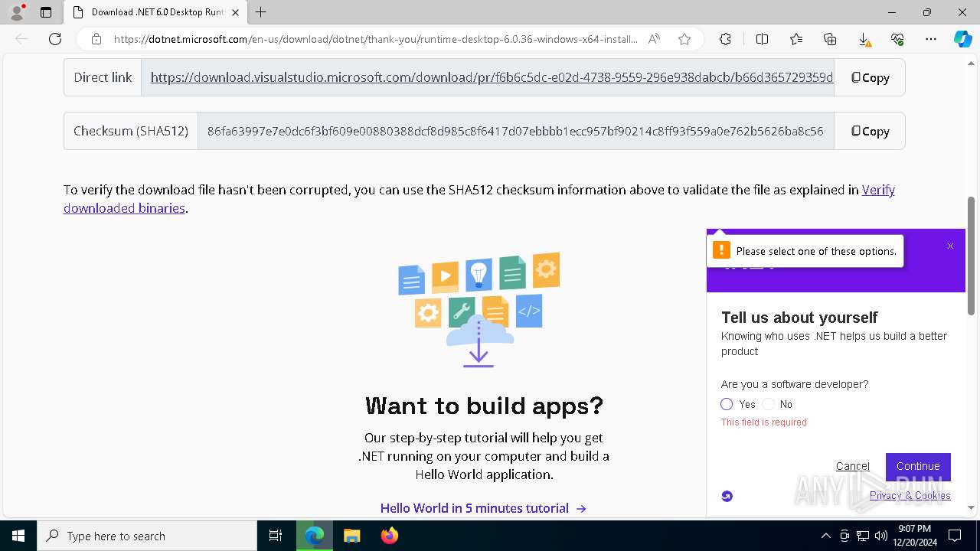
Task: Open the taskbar clock and date
Action: [914, 536]
